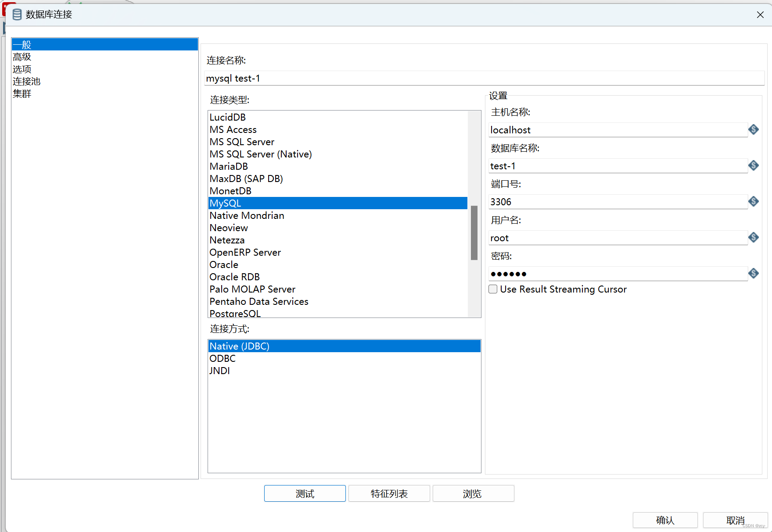Select Pentaho Data Services connection type
Viewport: 772px width, 532px height.
[x=338, y=301]
